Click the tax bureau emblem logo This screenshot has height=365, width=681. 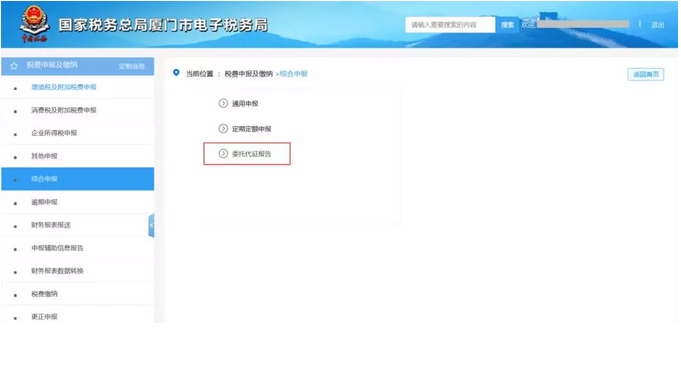pyautogui.click(x=35, y=24)
